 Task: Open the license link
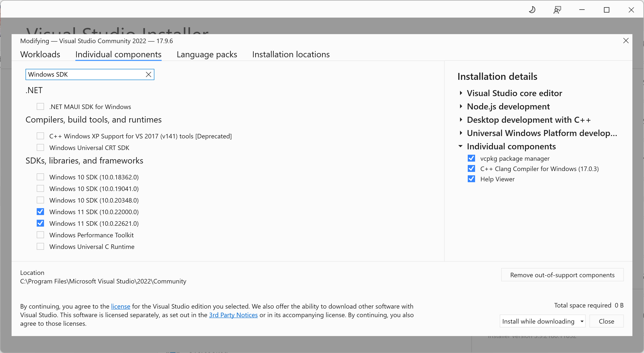pyautogui.click(x=120, y=306)
